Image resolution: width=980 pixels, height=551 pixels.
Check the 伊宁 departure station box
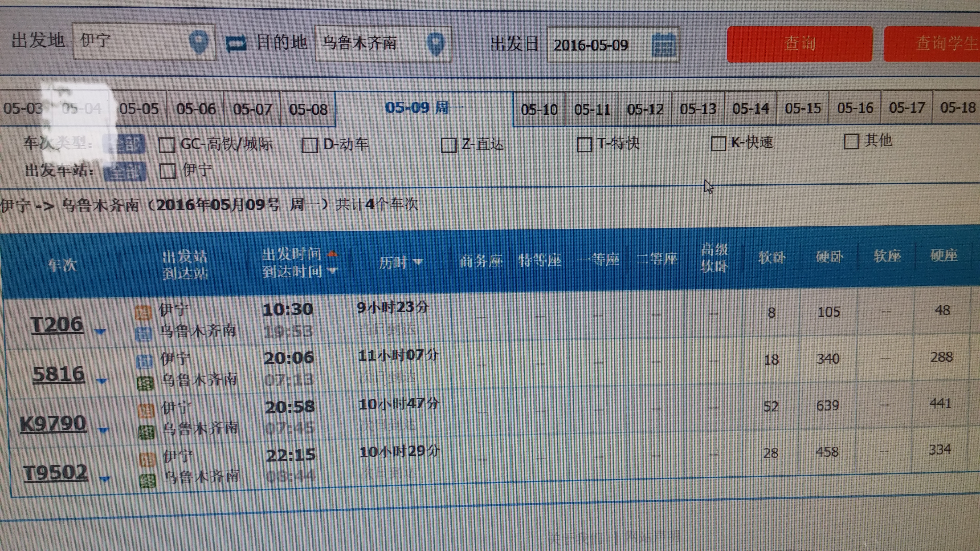(x=167, y=171)
